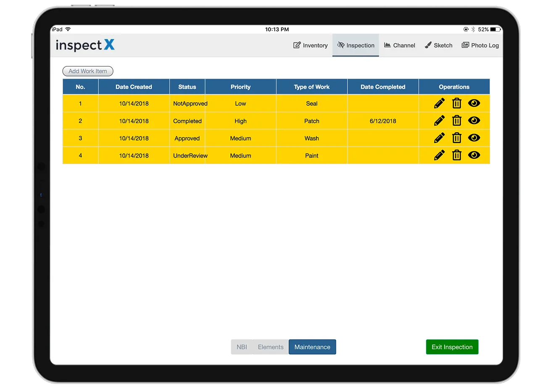
Task: Click the trash icon for the Paint work item
Action: [457, 155]
